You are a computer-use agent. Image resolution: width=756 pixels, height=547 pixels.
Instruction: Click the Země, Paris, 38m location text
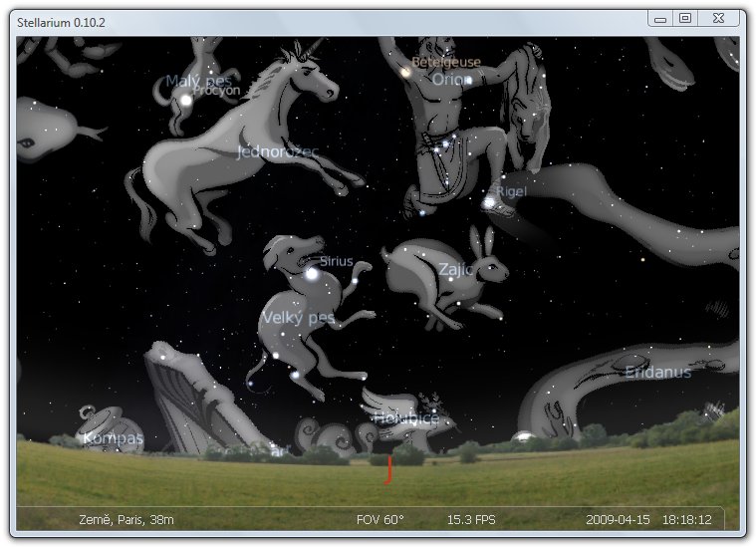click(126, 520)
